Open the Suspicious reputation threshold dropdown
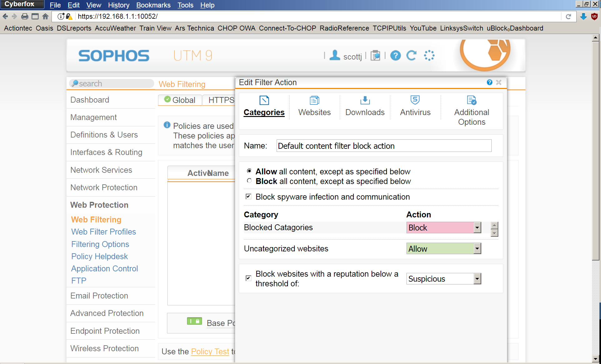This screenshot has height=364, width=601. tap(443, 279)
